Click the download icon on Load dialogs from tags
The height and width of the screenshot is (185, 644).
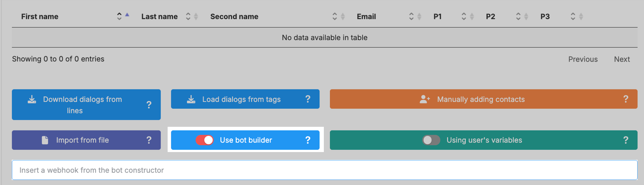191,99
